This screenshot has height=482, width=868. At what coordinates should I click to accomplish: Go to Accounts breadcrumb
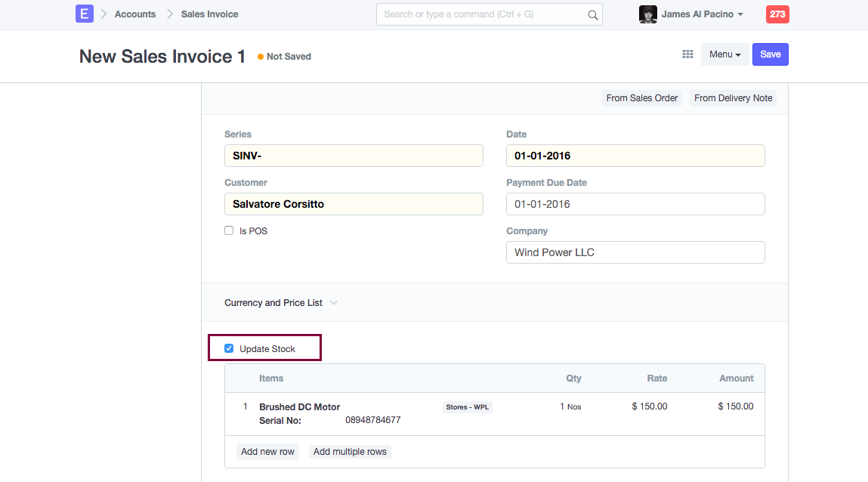point(135,14)
